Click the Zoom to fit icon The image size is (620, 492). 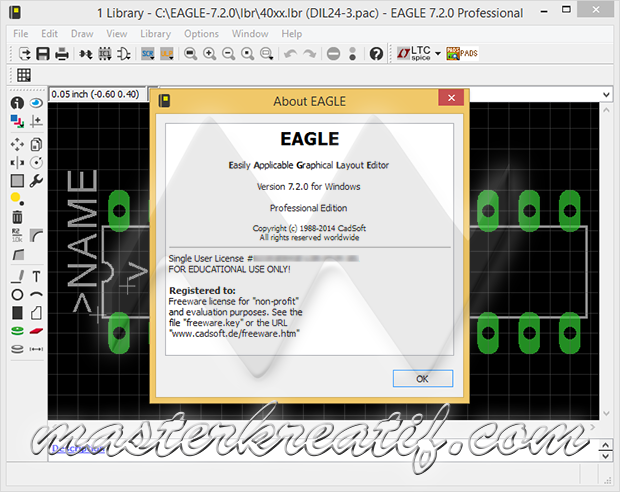(x=191, y=53)
